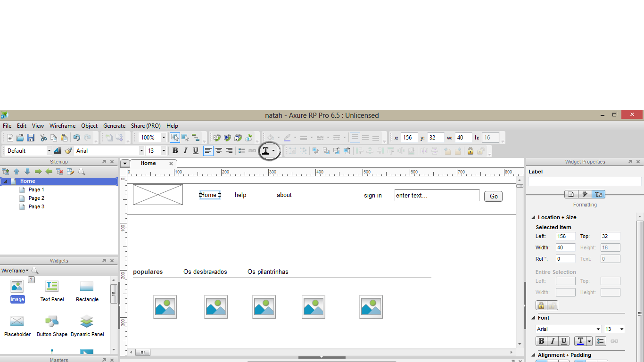The height and width of the screenshot is (362, 644).
Task: Toggle Bold in Widget Properties Font section
Action: [541, 341]
